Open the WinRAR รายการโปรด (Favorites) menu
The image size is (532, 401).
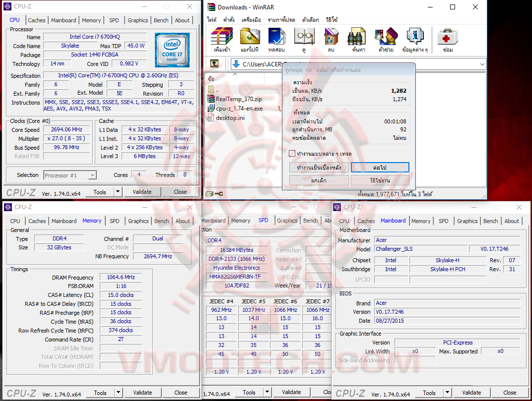pyautogui.click(x=281, y=20)
